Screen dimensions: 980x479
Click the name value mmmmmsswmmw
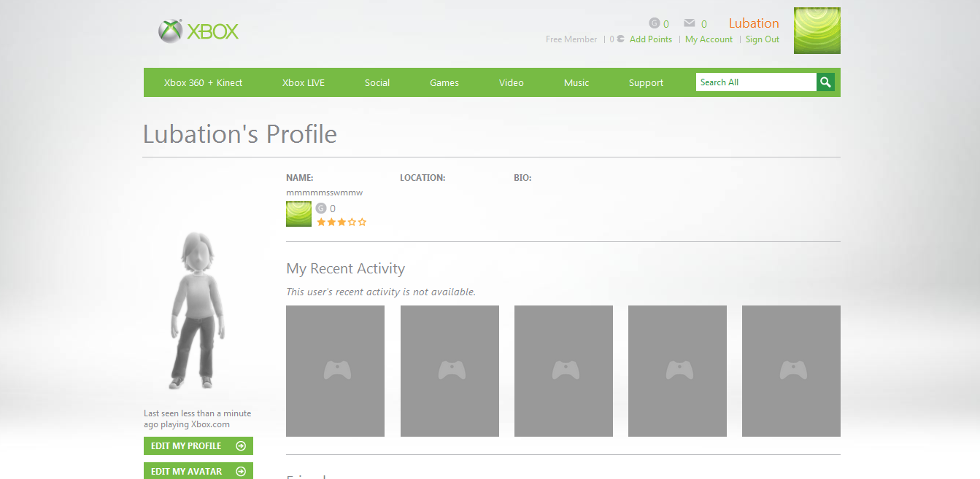(324, 192)
